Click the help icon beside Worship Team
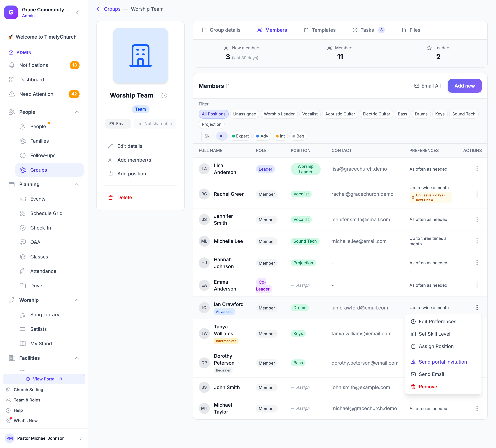 (164, 95)
